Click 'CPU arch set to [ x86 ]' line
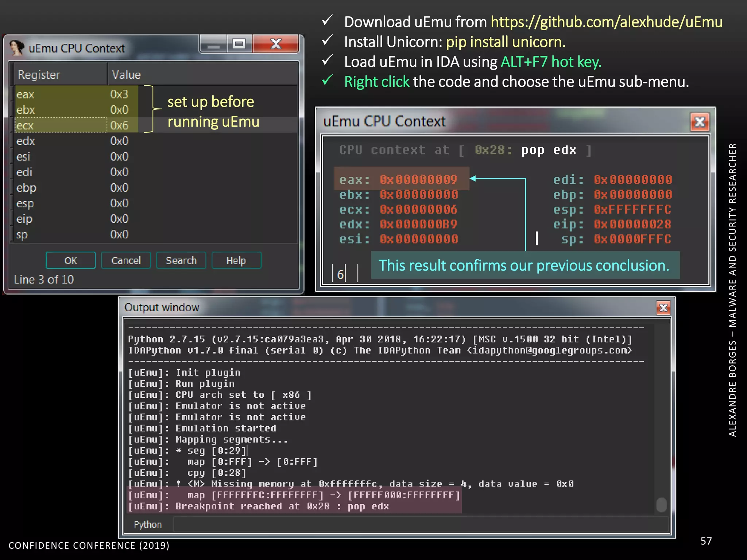 (x=220, y=395)
